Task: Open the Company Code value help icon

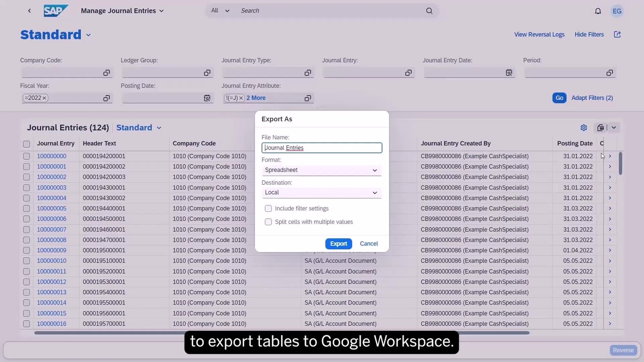Action: pyautogui.click(x=106, y=72)
